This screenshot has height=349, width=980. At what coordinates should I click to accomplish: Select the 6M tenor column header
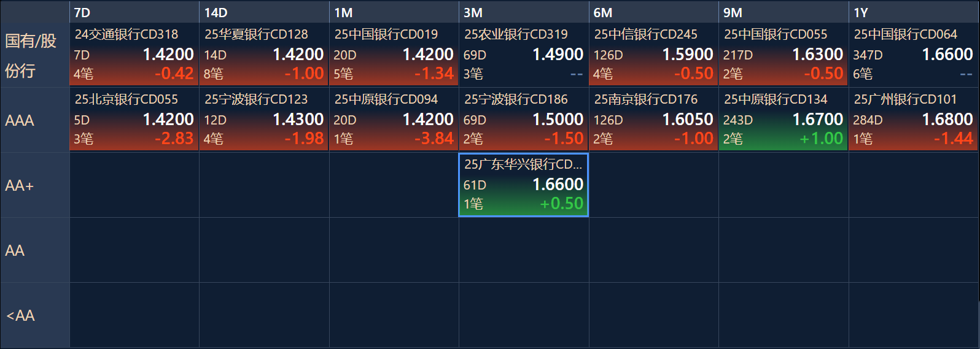pos(653,12)
